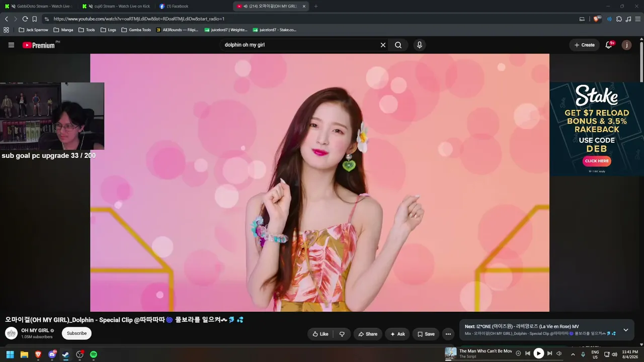
Task: Open the Logs bookmark folder
Action: tap(108, 30)
